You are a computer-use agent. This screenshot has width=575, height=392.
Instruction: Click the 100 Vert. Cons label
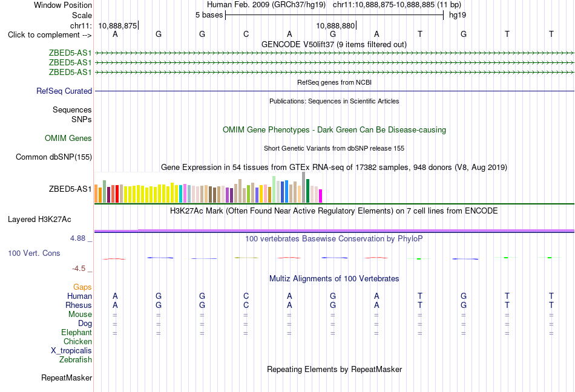pyautogui.click(x=34, y=253)
